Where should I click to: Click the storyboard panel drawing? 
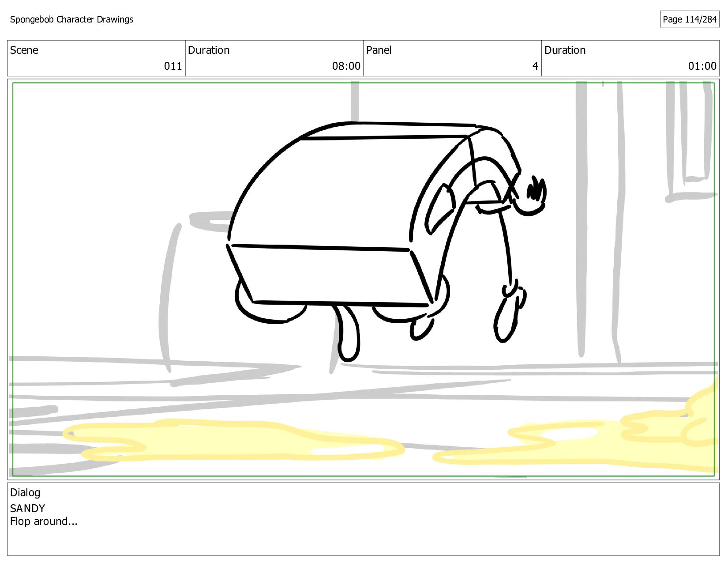click(x=363, y=279)
